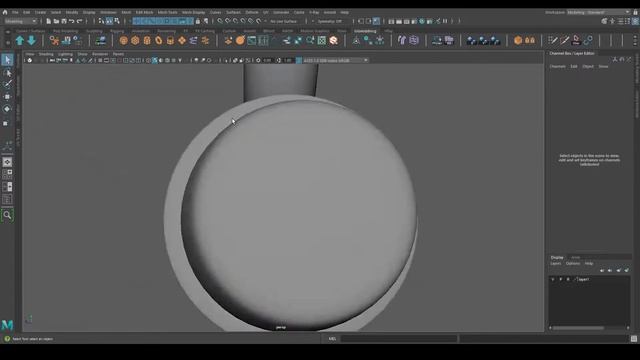
Task: Open the menu set dropdown (Modeling)
Action: click(x=20, y=21)
